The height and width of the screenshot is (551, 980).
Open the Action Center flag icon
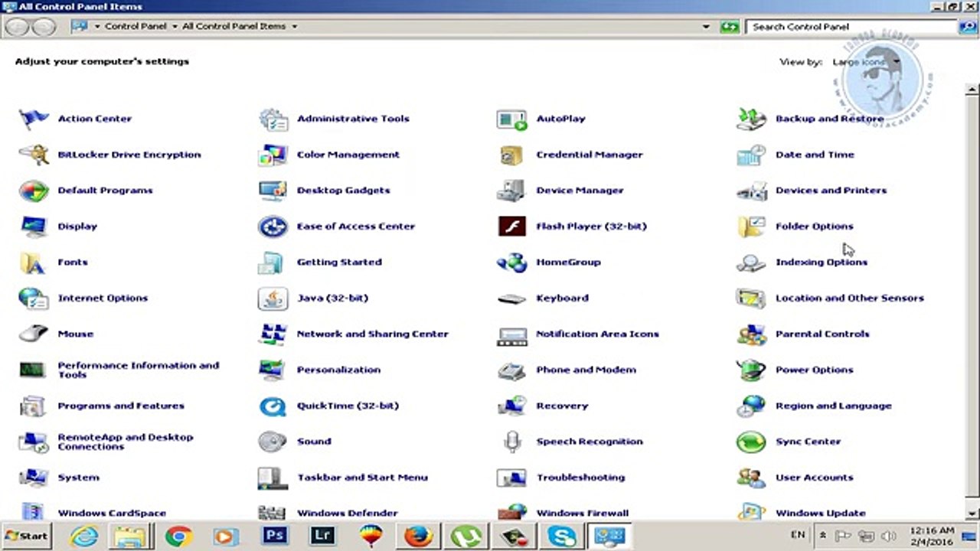[x=33, y=119]
